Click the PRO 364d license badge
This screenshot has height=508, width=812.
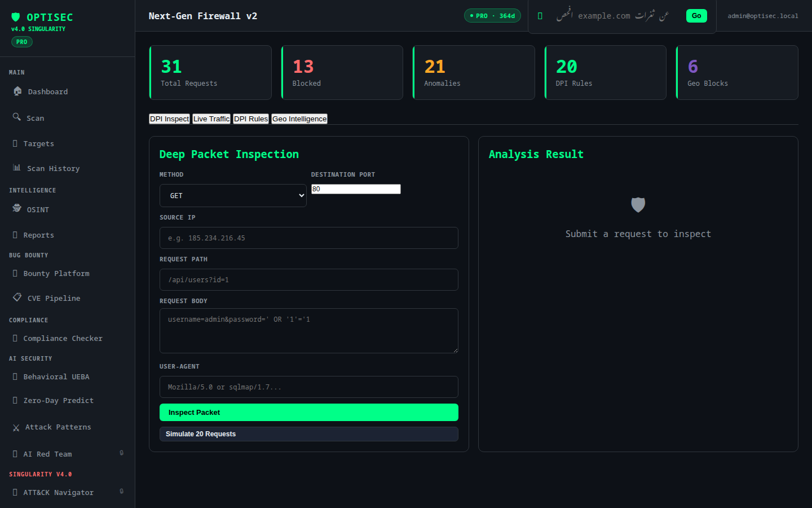[x=492, y=16]
